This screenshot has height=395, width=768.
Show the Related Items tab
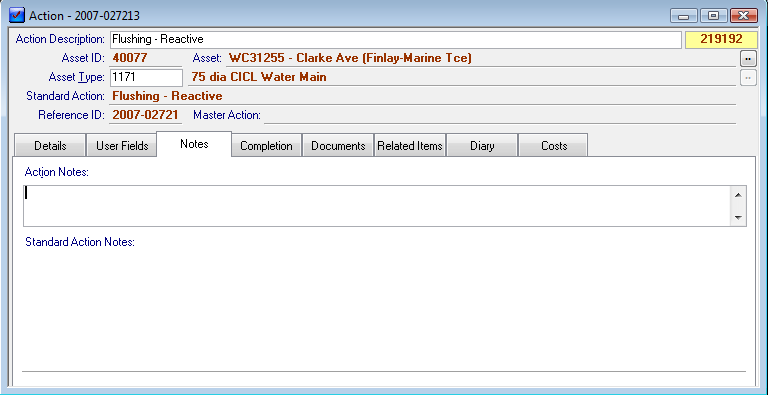(x=410, y=146)
